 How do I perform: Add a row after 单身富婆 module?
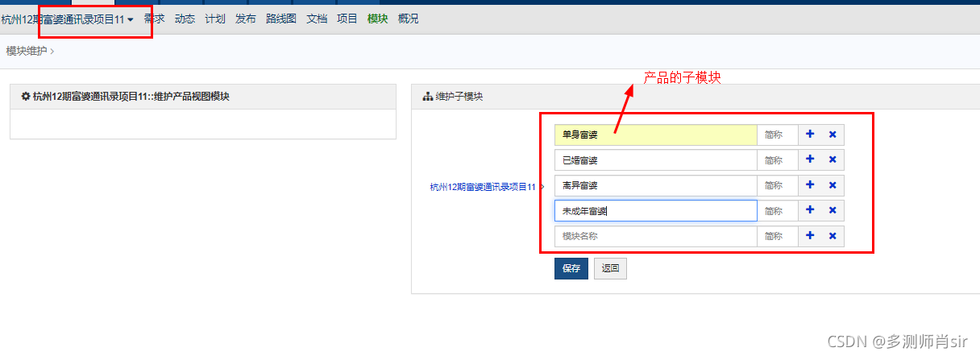pyautogui.click(x=810, y=135)
